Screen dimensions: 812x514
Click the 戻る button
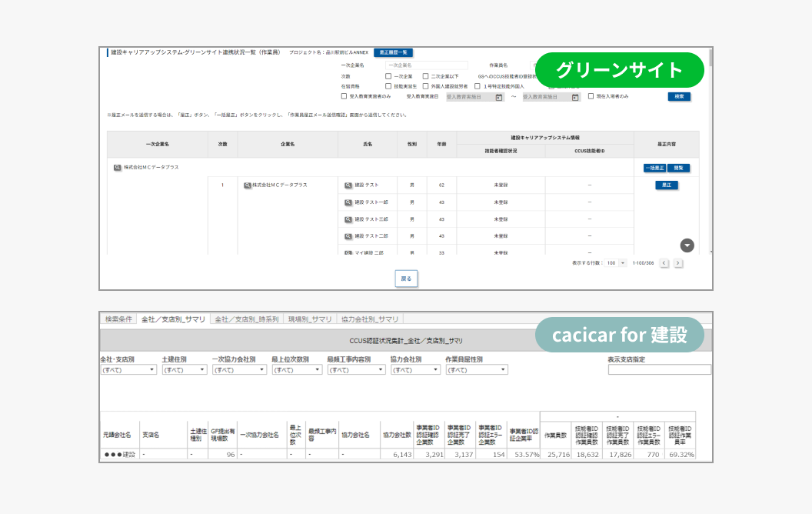coord(406,279)
